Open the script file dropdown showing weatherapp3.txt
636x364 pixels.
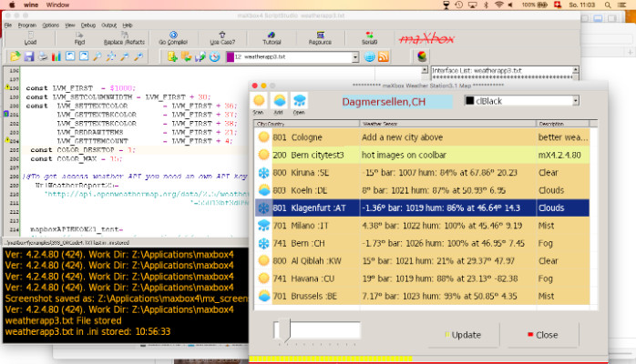pos(355,57)
